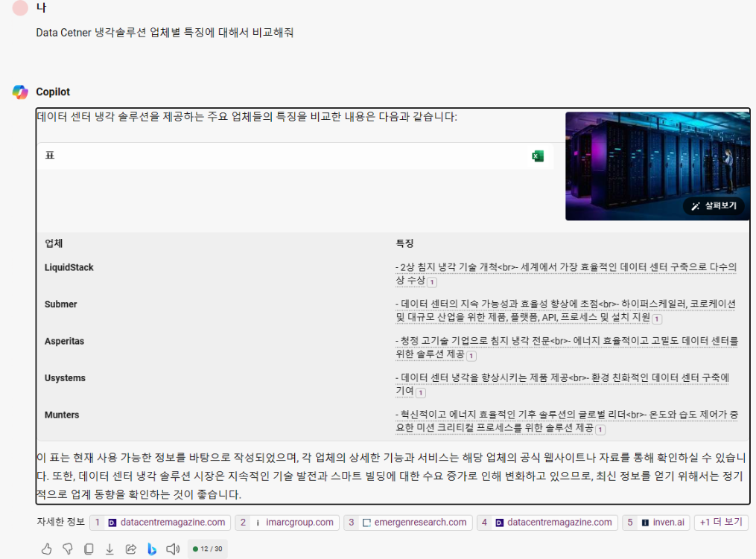
Task: Click the download icon to save the response
Action: coord(109,549)
